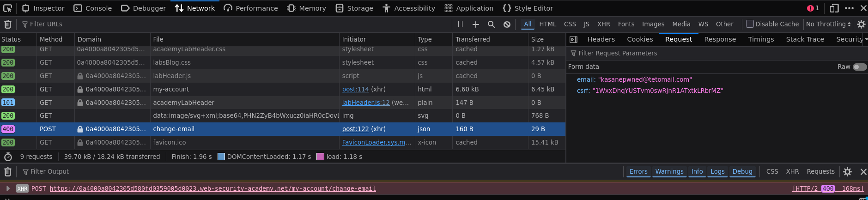Start performance analysis stopwatch icon
Image resolution: width=868 pixels, height=200 pixels.
coord(8,157)
